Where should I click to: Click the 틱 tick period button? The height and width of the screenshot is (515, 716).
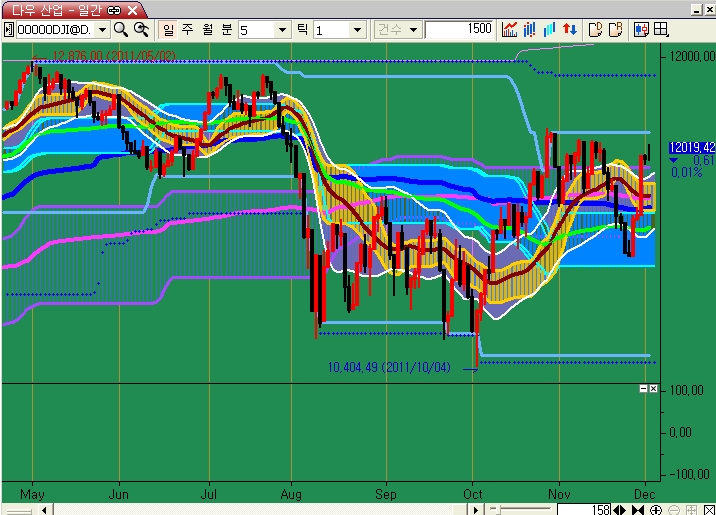pyautogui.click(x=302, y=30)
